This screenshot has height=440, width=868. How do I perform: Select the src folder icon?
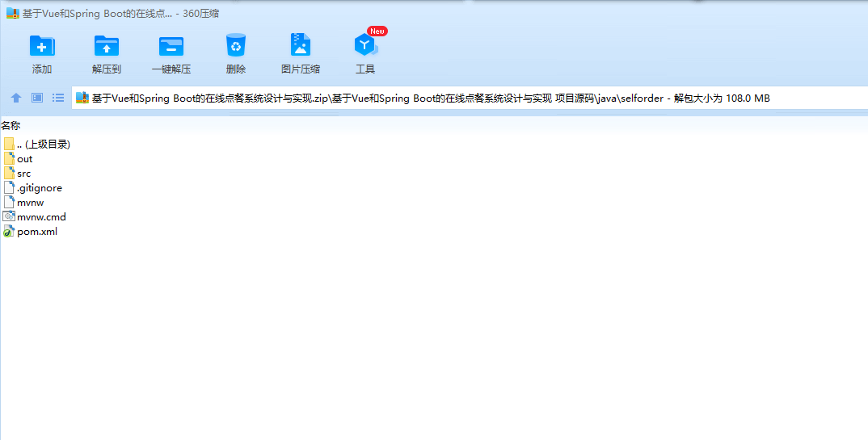point(9,173)
